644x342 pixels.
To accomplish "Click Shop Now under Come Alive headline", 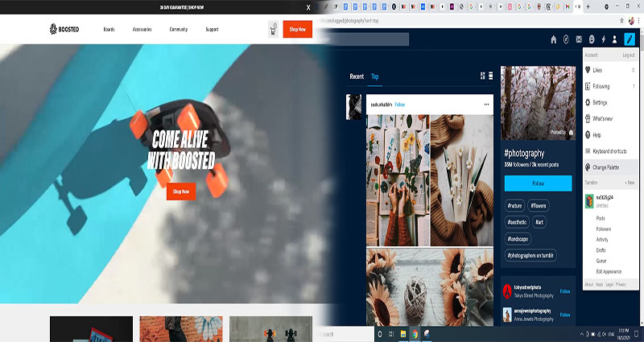I will point(181,192).
